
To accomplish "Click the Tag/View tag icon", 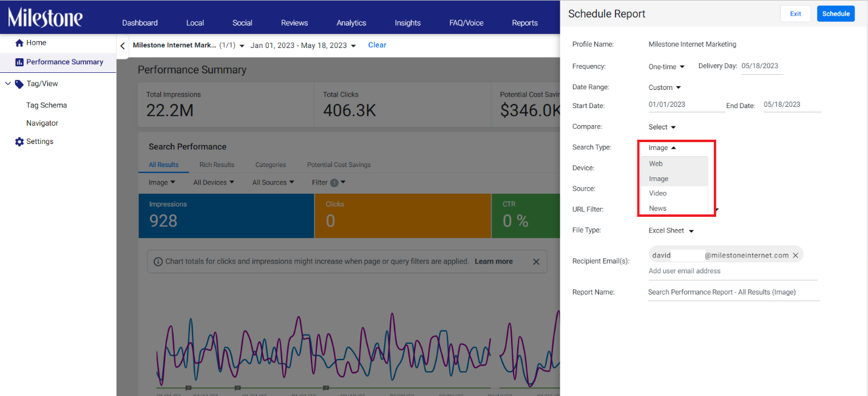I will (19, 84).
